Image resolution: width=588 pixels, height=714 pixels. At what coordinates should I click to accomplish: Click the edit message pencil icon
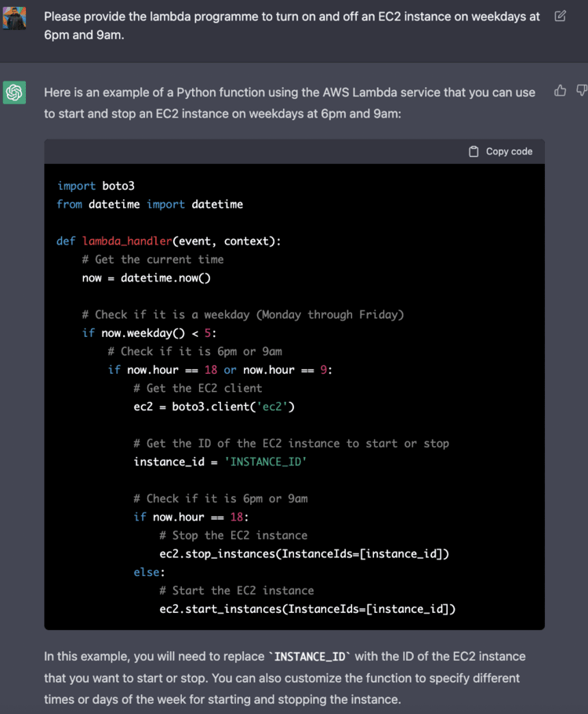[561, 16]
